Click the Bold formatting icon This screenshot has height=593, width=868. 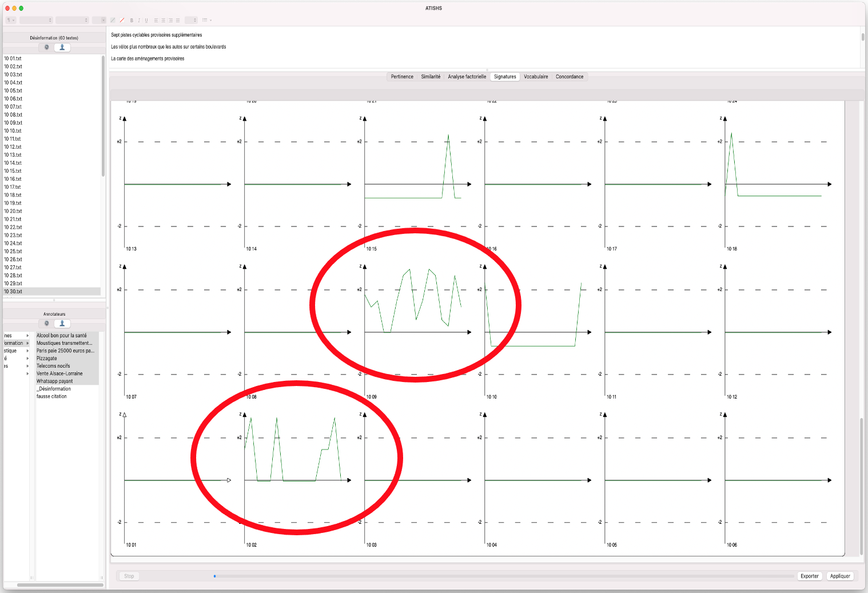(x=132, y=20)
